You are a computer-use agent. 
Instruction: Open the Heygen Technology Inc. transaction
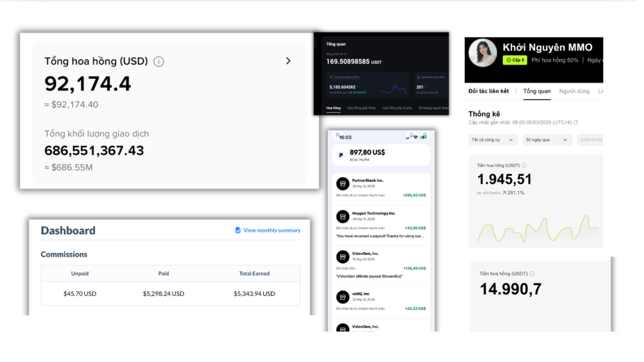click(381, 225)
